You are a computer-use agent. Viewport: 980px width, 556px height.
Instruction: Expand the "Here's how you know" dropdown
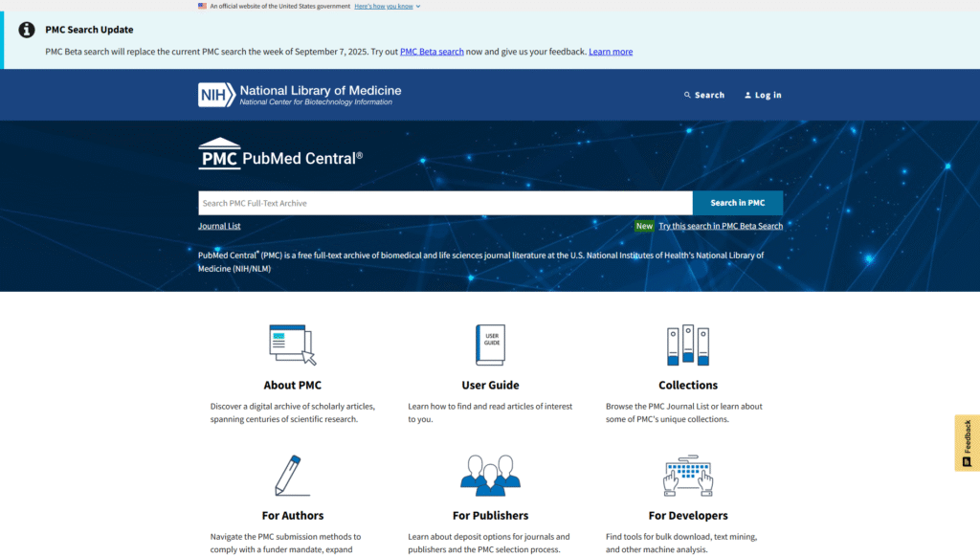click(x=387, y=6)
